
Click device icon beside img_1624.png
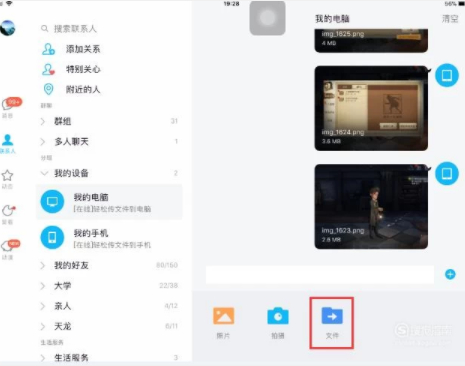447,75
